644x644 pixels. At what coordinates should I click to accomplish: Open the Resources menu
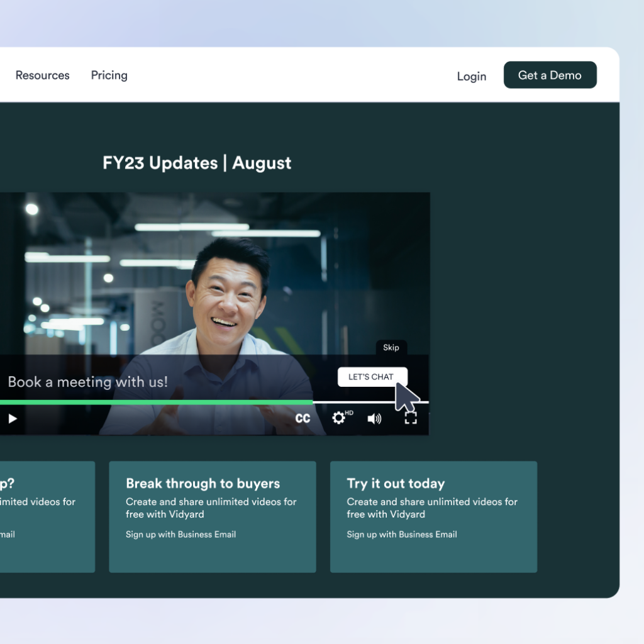[42, 75]
